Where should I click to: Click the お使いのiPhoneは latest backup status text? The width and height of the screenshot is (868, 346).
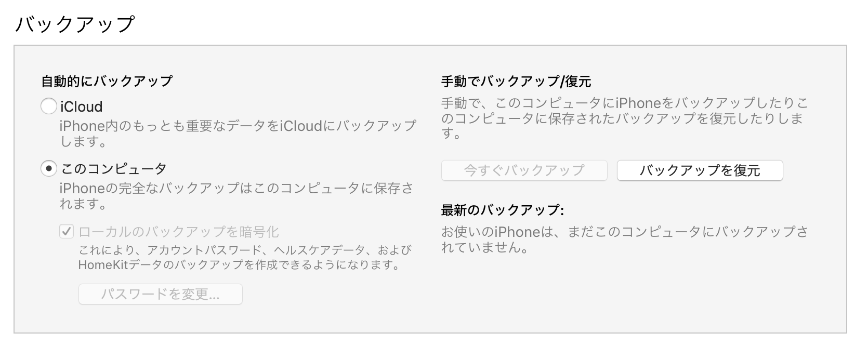point(624,239)
